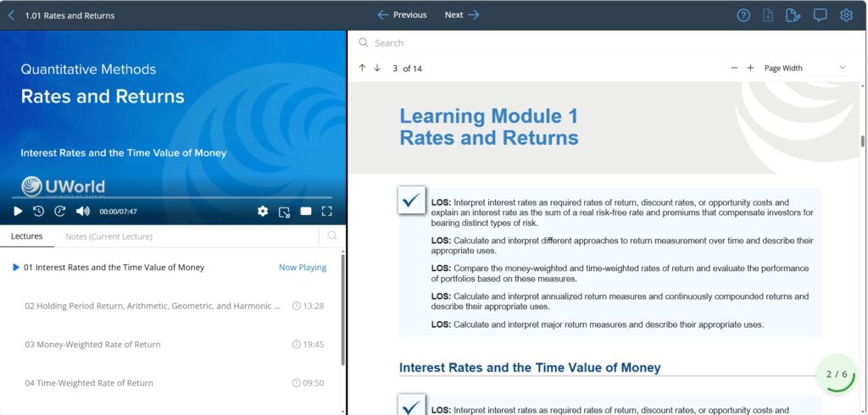Click the lecture list scrollbar
Viewport: 868px width, 415px height.
343,309
